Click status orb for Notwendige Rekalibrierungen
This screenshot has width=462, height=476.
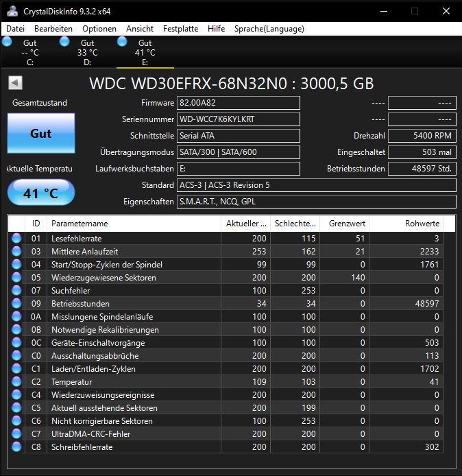(16, 330)
